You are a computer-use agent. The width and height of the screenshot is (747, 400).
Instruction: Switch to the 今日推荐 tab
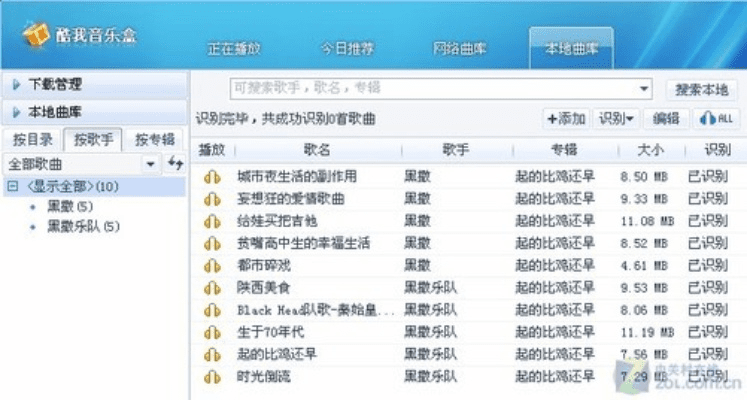[347, 49]
